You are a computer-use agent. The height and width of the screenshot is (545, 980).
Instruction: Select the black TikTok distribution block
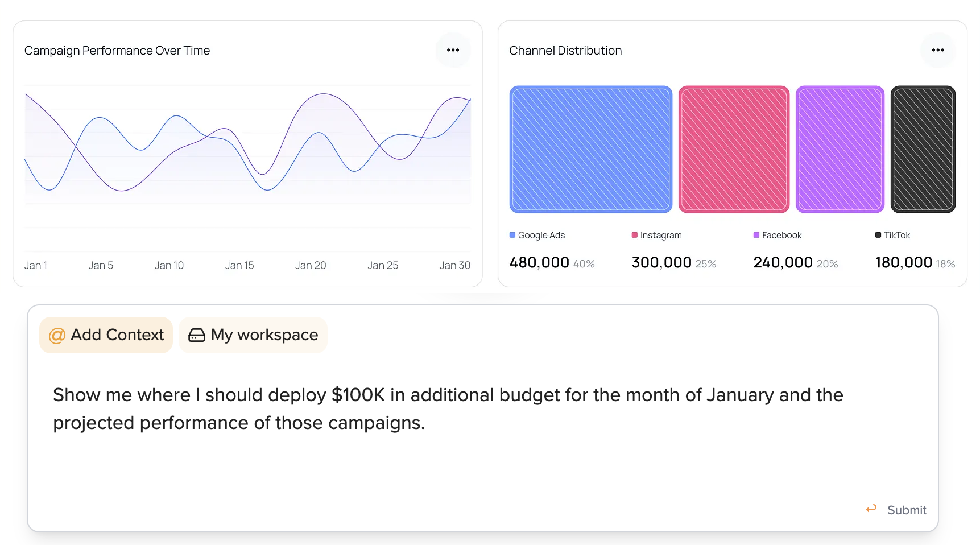tap(923, 150)
